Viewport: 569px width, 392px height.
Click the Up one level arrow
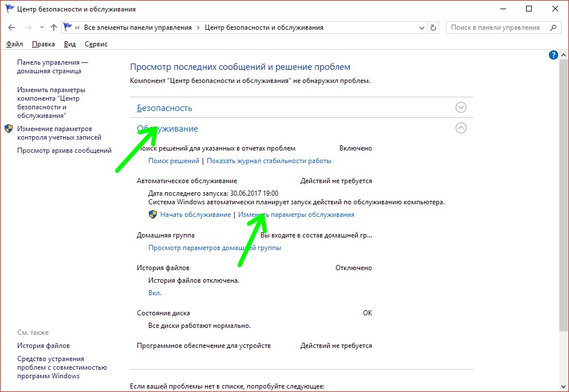(54, 27)
